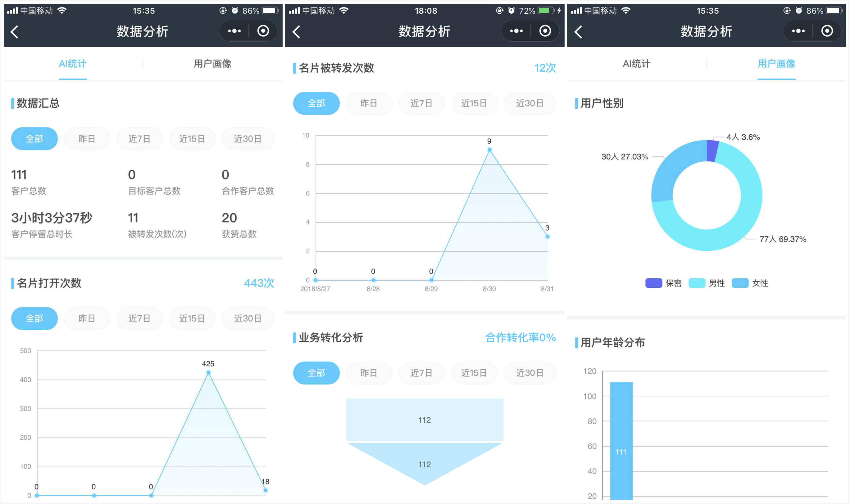Select 全部 filter under 数据汇总
Screen dimensions: 850x504
pos(34,139)
